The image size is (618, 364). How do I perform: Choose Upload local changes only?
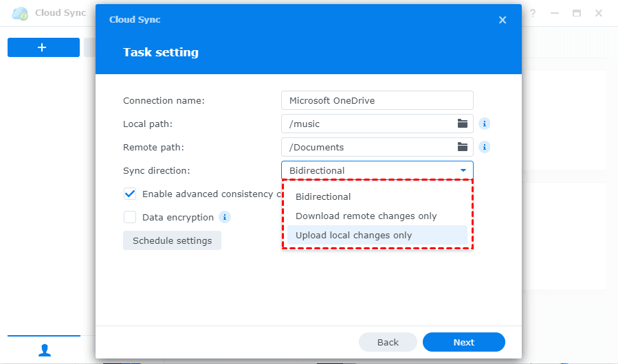coord(353,235)
